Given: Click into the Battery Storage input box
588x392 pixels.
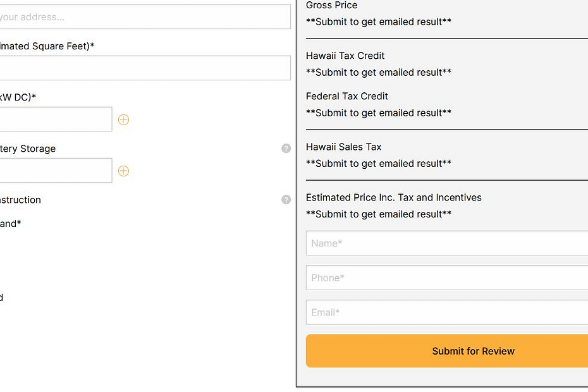Looking at the screenshot, I should [55, 171].
